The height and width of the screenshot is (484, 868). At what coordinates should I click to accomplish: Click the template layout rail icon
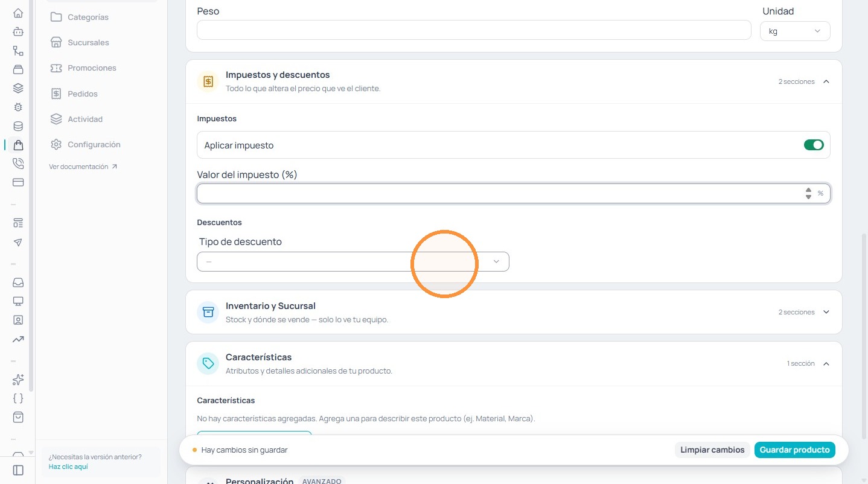18,223
